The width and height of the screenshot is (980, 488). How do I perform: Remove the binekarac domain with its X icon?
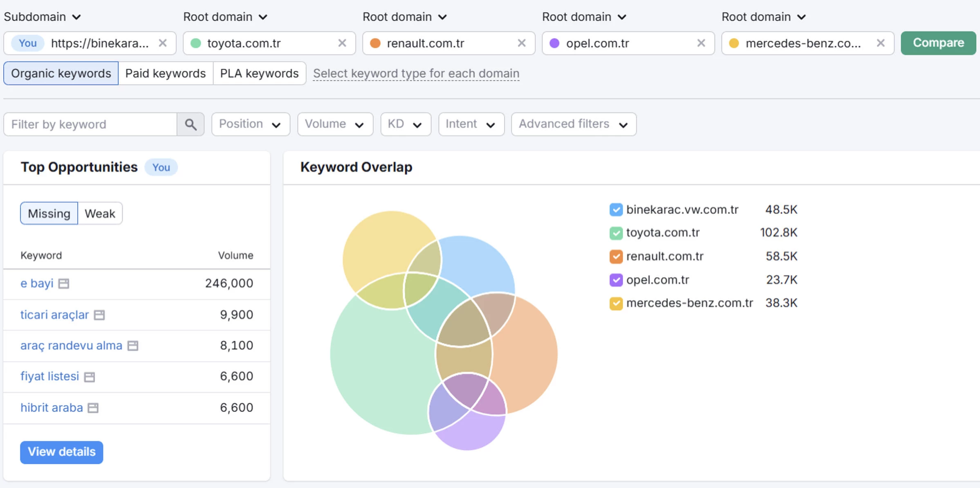coord(163,43)
